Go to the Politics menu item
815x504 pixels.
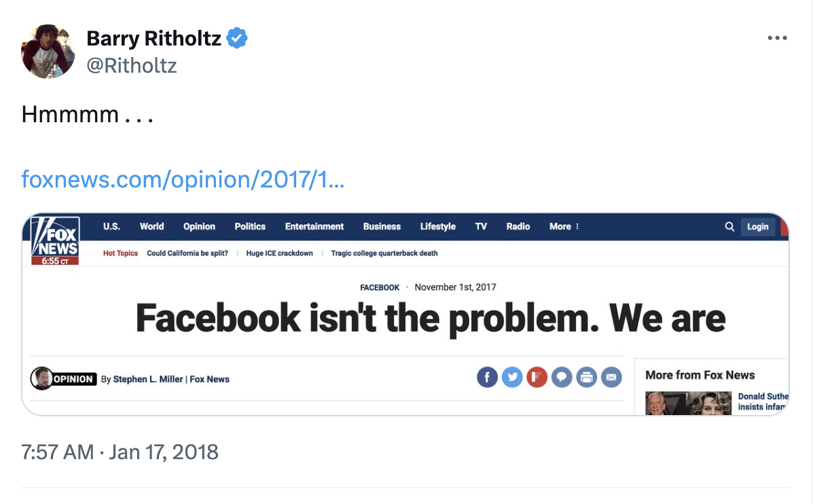[x=250, y=227]
